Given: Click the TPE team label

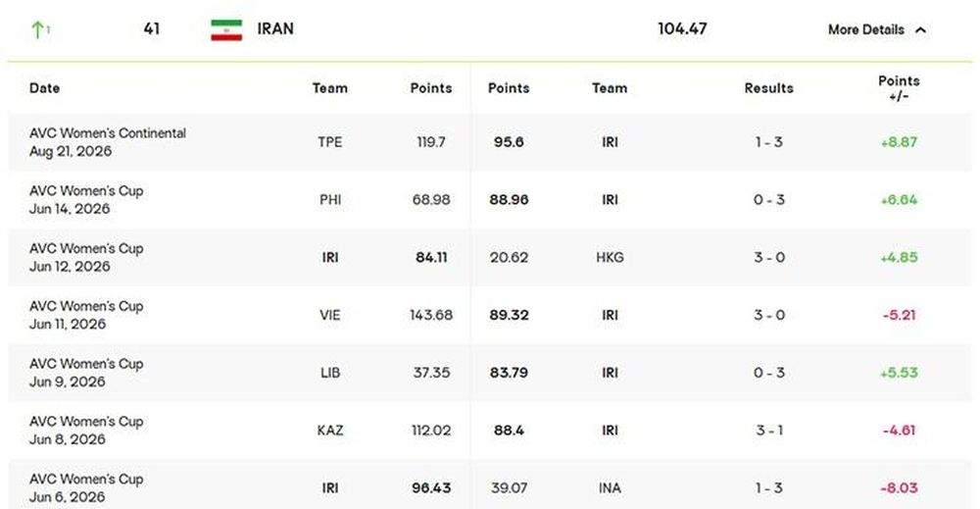Looking at the screenshot, I should [330, 142].
